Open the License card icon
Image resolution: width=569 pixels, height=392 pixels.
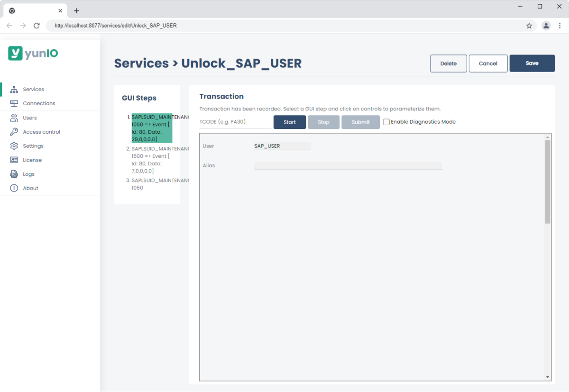tap(14, 160)
